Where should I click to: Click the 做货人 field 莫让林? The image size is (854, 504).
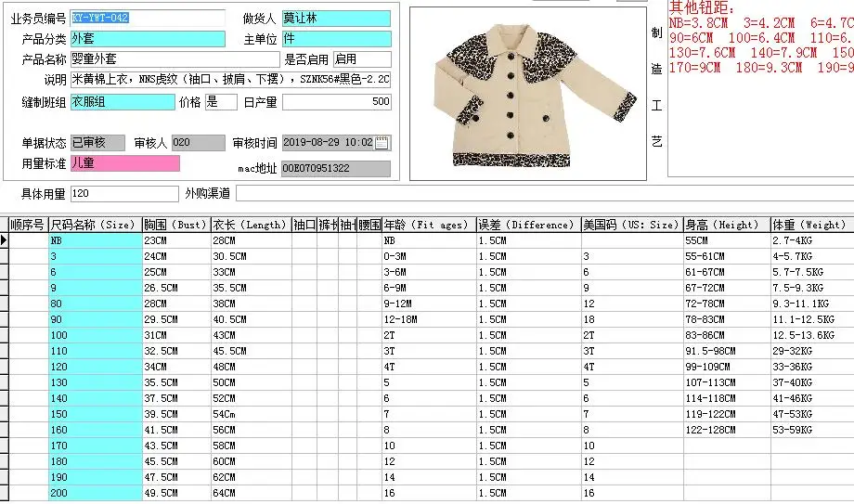(x=336, y=18)
